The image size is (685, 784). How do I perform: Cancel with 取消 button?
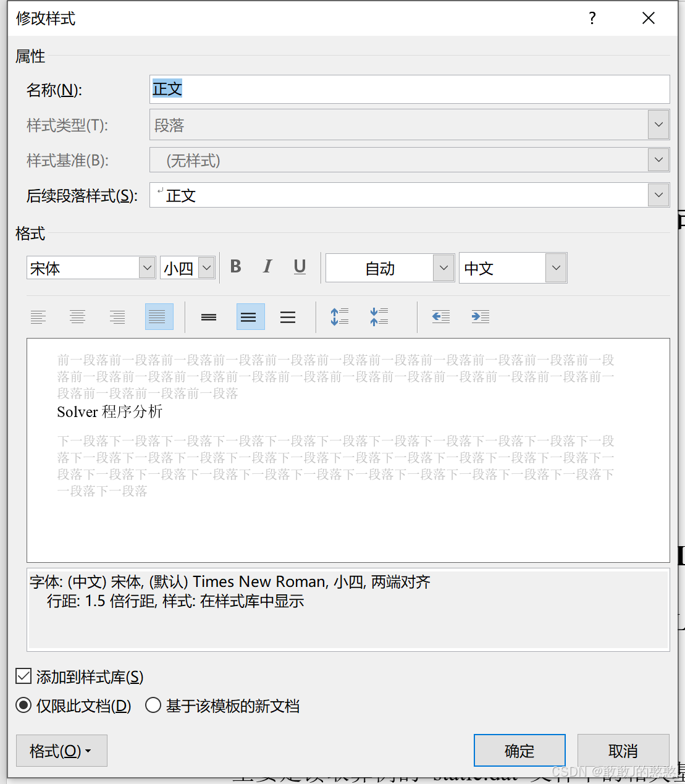coord(623,751)
